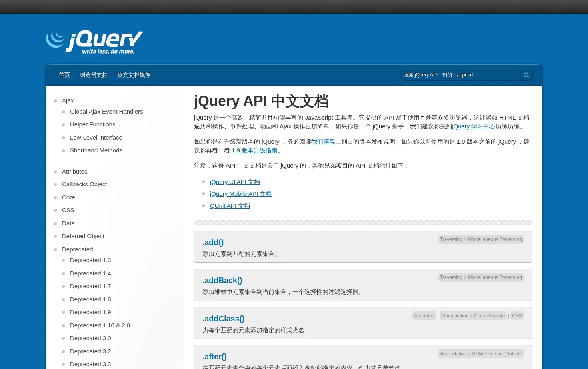Open the .after() method entry

click(x=214, y=357)
